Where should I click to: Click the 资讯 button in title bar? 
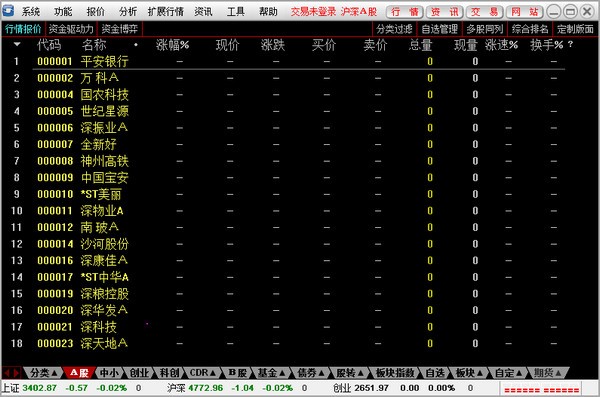click(x=445, y=12)
